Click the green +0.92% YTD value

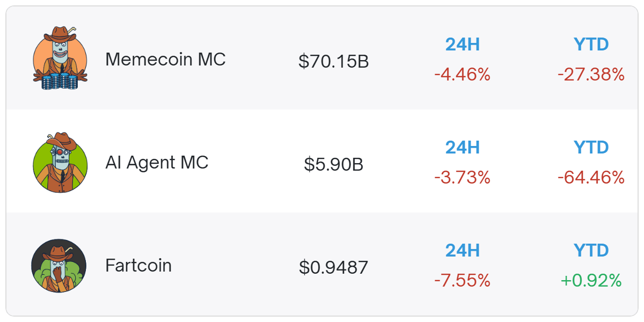[591, 281]
